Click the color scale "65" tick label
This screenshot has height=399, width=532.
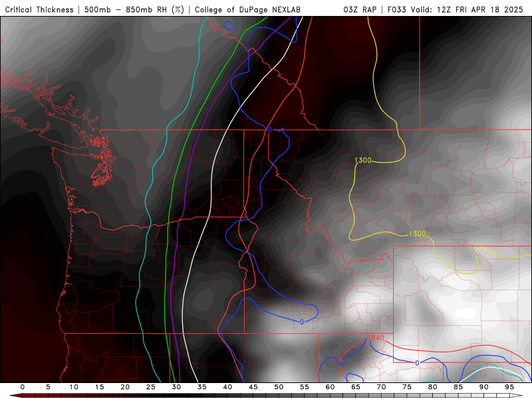click(356, 387)
